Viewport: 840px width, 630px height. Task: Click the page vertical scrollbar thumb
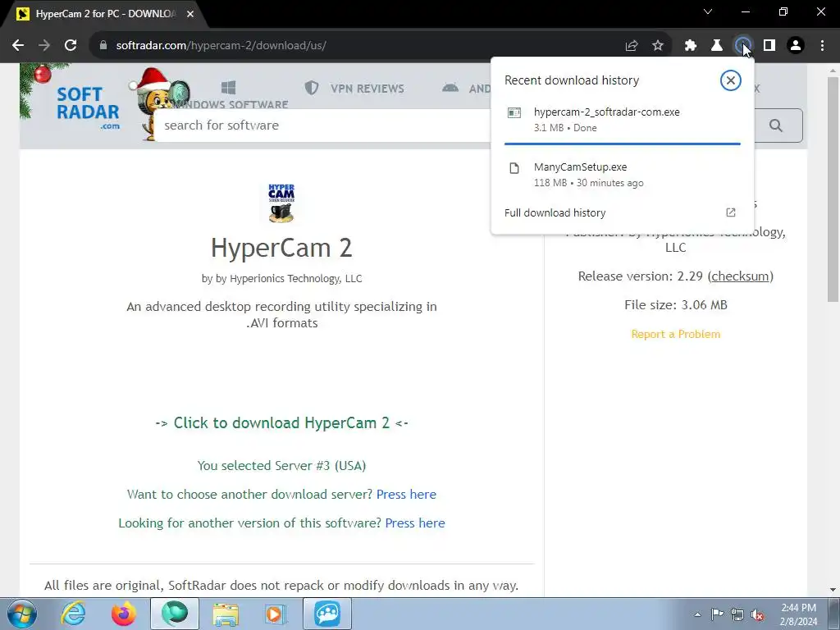833,189
